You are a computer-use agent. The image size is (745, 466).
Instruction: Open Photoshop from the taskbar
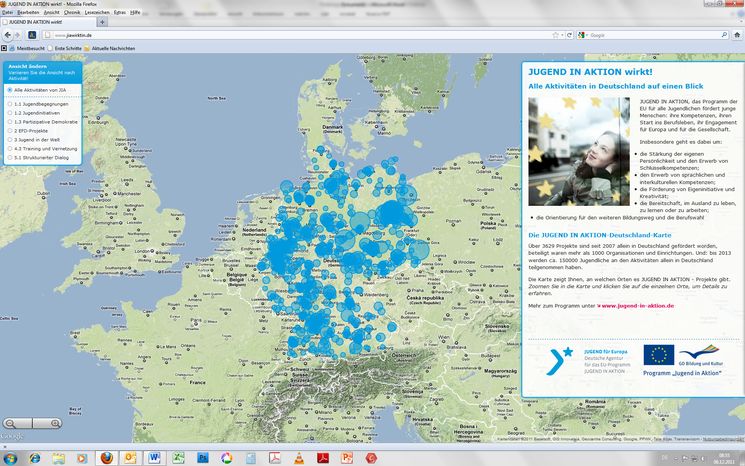[203, 458]
